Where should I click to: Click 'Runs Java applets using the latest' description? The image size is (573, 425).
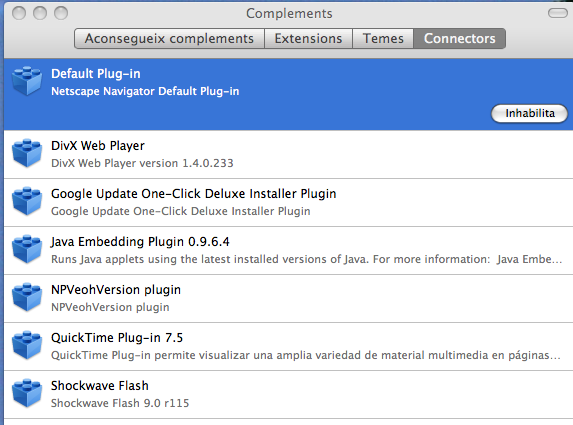[307, 259]
